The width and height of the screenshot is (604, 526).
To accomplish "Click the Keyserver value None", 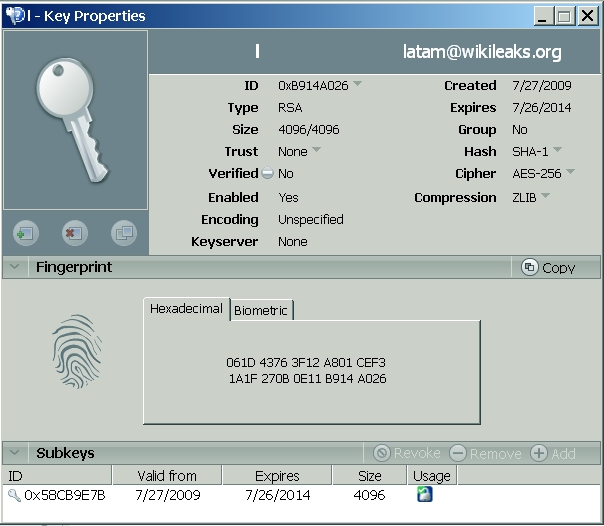I will (293, 241).
